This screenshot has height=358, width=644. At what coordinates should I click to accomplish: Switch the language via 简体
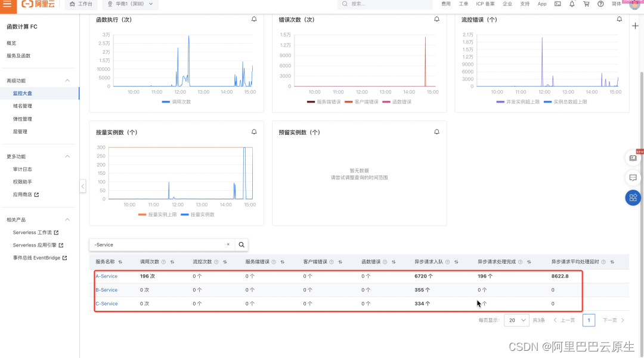[x=617, y=4]
